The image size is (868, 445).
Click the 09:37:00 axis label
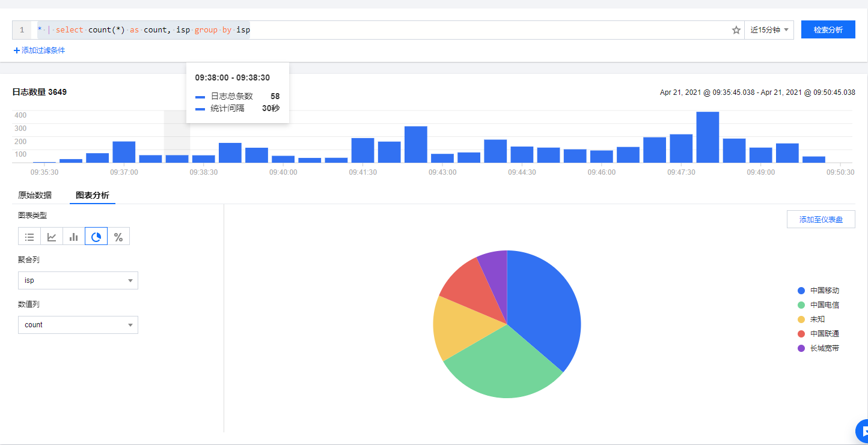(124, 172)
